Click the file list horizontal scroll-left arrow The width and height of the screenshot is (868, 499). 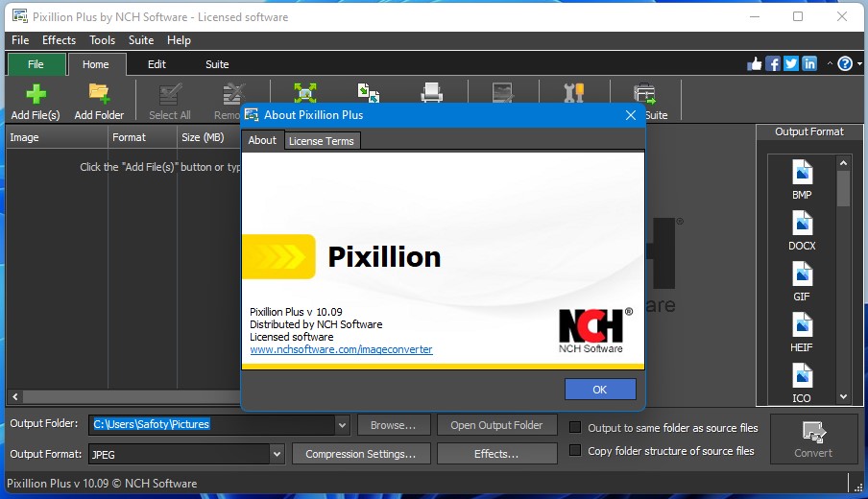tap(15, 396)
